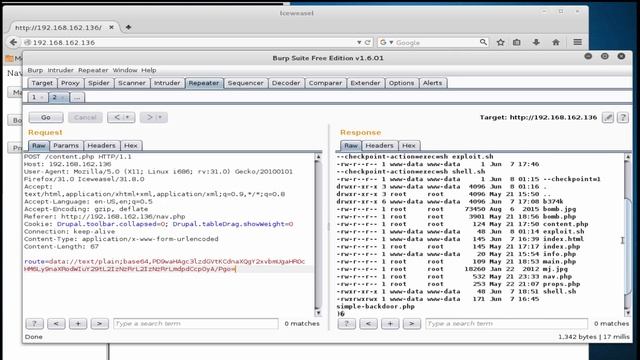
Task: Open history dropdown in Iceweasel URL bar
Action: click(x=359, y=42)
